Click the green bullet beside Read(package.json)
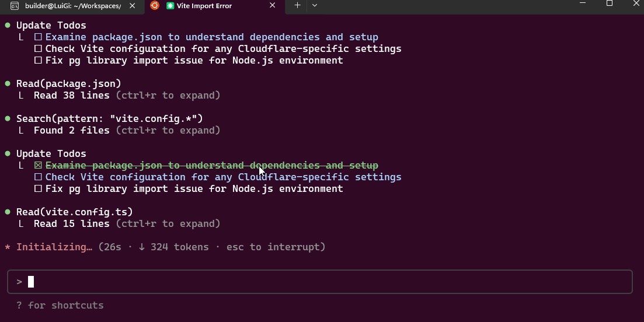Screen dimensions: 644x322 coord(8,83)
